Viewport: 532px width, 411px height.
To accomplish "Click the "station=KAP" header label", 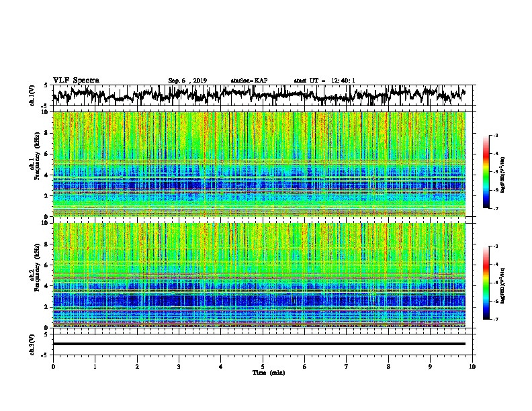I will click(x=249, y=81).
